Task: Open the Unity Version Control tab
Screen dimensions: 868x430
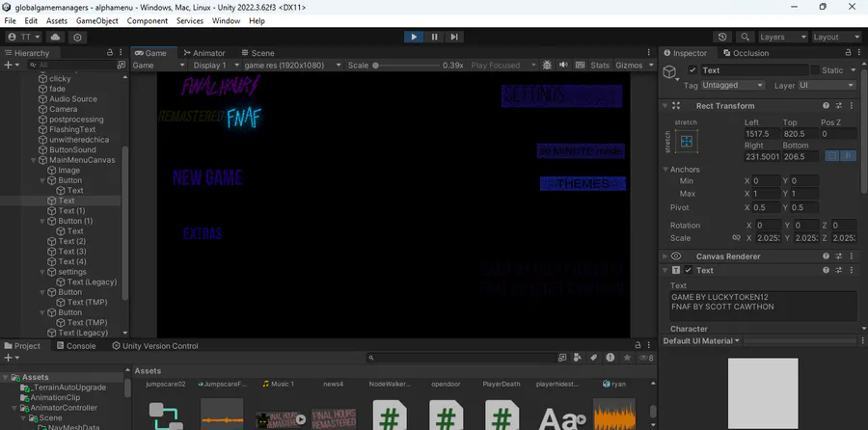Action: 155,346
